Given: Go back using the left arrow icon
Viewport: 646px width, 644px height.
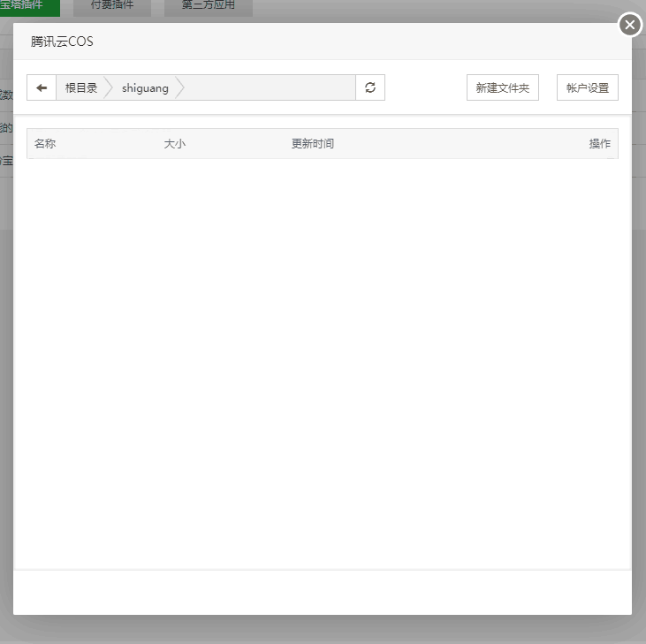Looking at the screenshot, I should click(42, 87).
